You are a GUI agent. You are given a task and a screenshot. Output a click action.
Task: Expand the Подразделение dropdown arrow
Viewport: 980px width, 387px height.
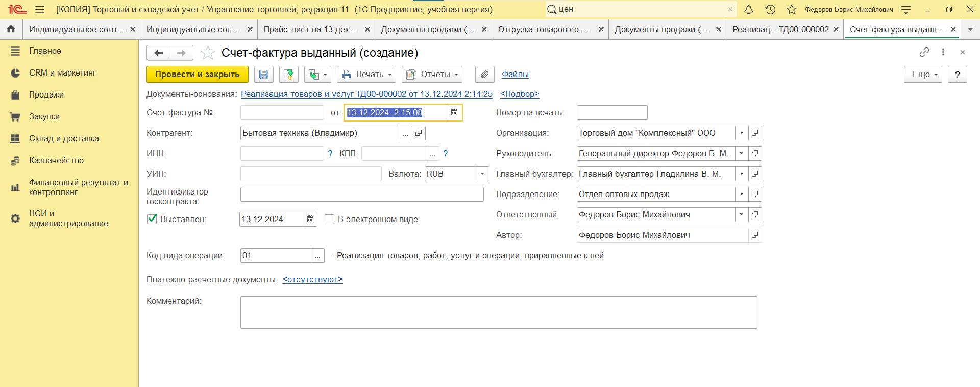pyautogui.click(x=742, y=194)
